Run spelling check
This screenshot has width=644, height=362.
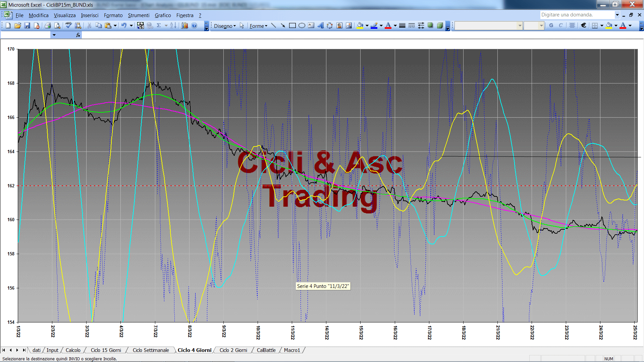[68, 26]
